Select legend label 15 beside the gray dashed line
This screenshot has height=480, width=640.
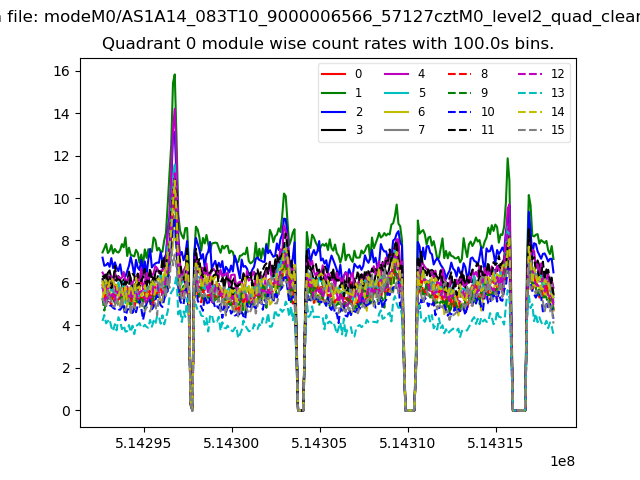tap(557, 131)
